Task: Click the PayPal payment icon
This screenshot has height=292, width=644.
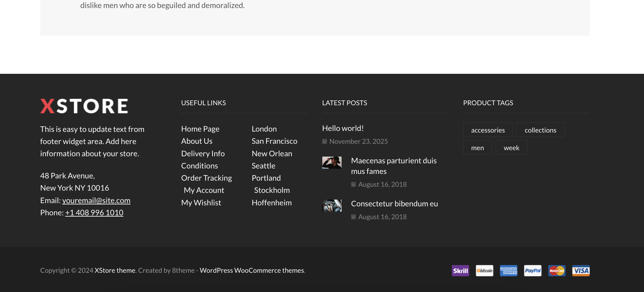Action: 532,271
